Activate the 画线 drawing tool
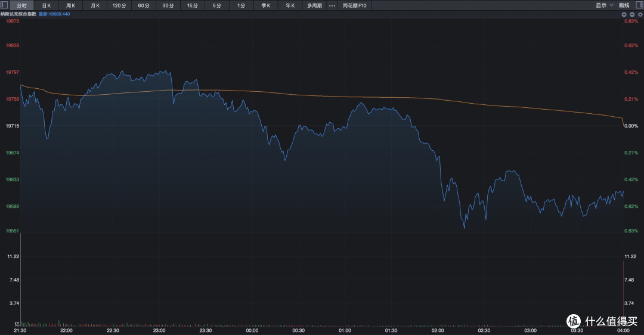This screenshot has width=644, height=335. (624, 5)
